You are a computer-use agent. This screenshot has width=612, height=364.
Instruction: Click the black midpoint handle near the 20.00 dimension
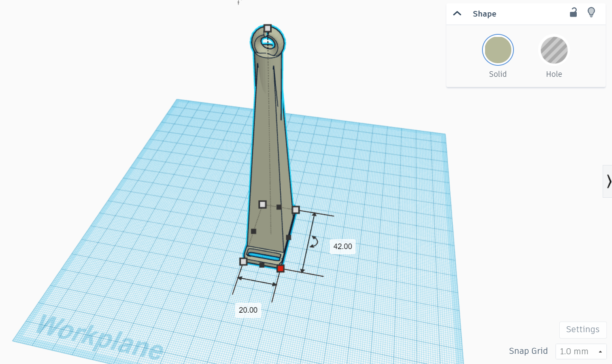(x=261, y=265)
